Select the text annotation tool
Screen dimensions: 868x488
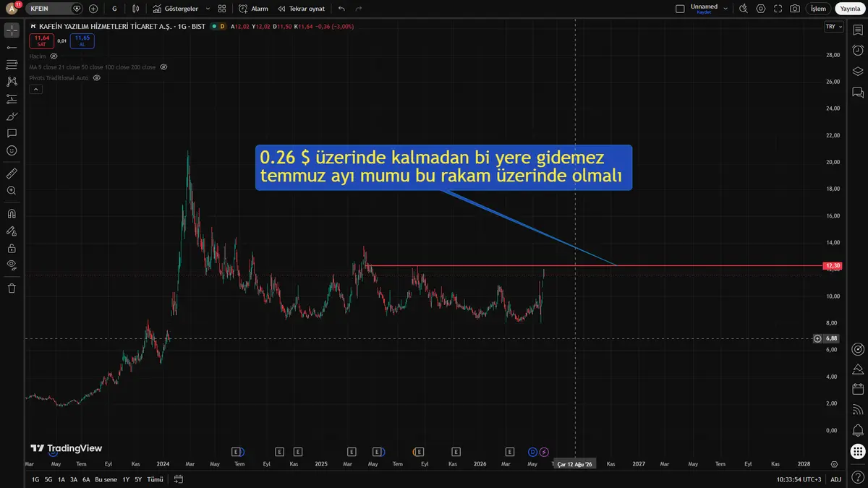[x=12, y=134]
